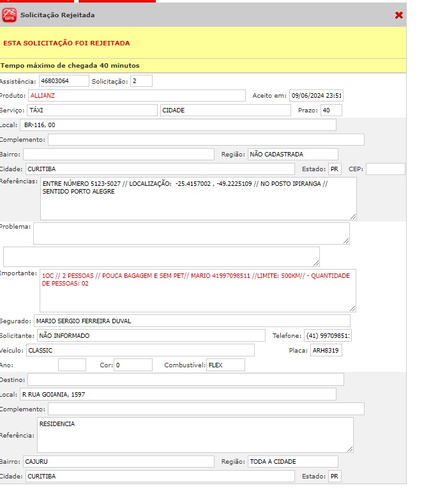Click the destination Estado field PR
This screenshot has height=504, width=438.
pyautogui.click(x=335, y=477)
